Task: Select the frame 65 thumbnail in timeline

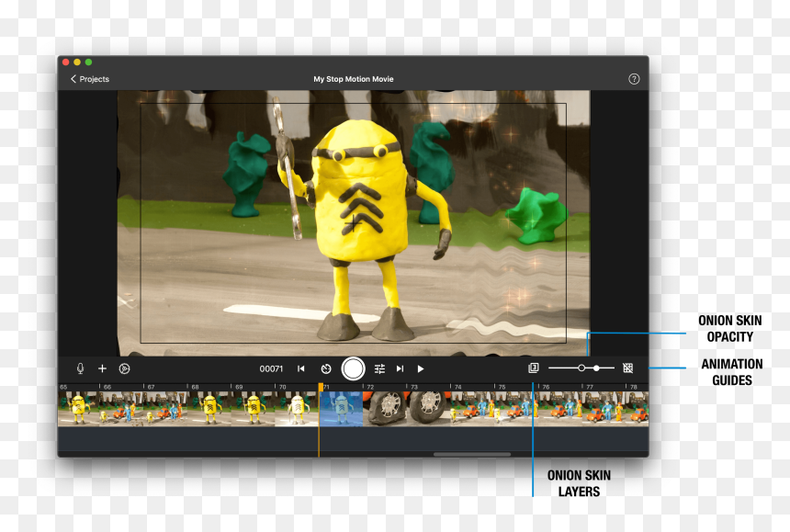Action: 78,409
